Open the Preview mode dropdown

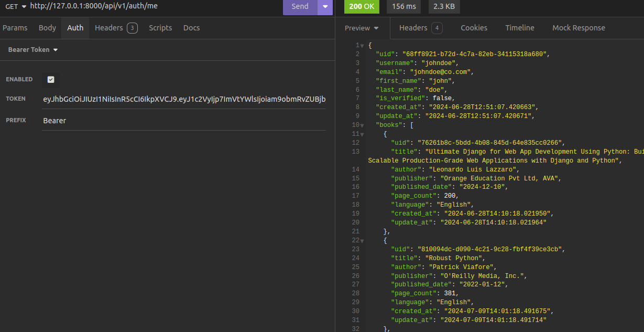[362, 28]
